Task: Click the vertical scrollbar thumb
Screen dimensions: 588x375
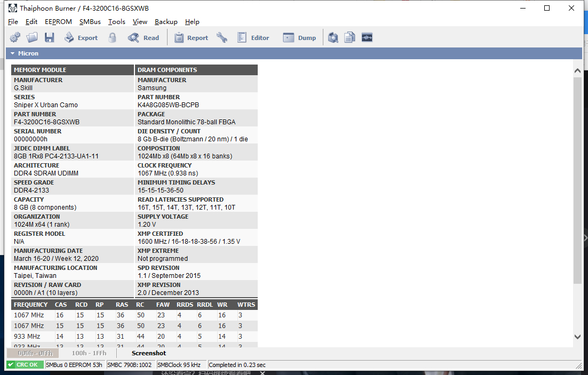Action: (x=577, y=180)
